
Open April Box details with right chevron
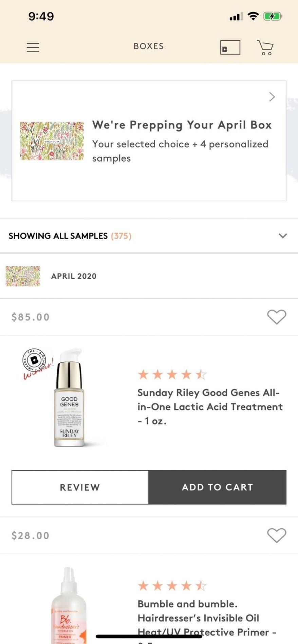click(x=272, y=97)
